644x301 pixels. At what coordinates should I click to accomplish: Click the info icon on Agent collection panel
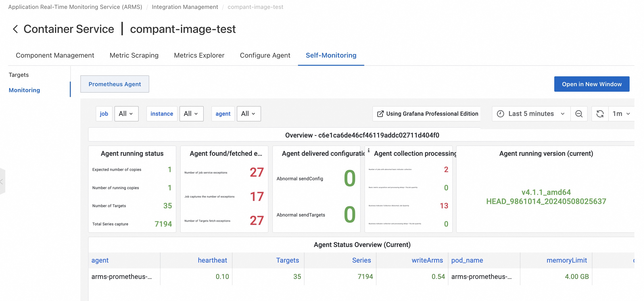pos(369,150)
